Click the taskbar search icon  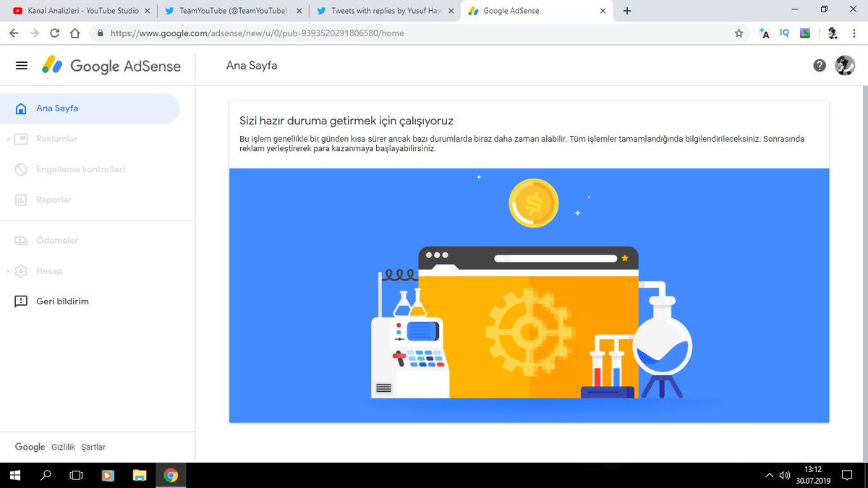tap(46, 475)
